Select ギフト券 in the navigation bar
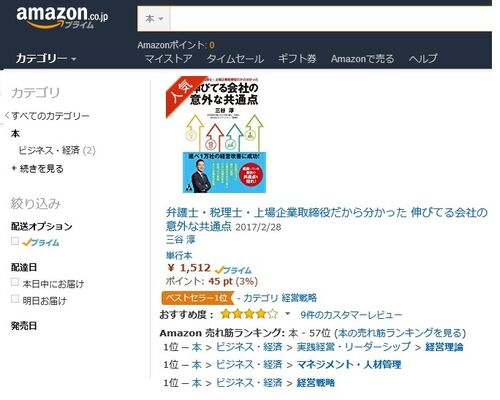Viewport: 500px width, 400px height. (297, 59)
